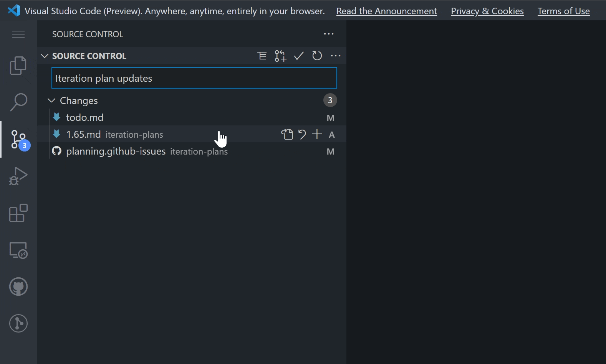Viewport: 606px width, 364px height.
Task: Open the Source Control view in activity bar
Action: pyautogui.click(x=18, y=139)
